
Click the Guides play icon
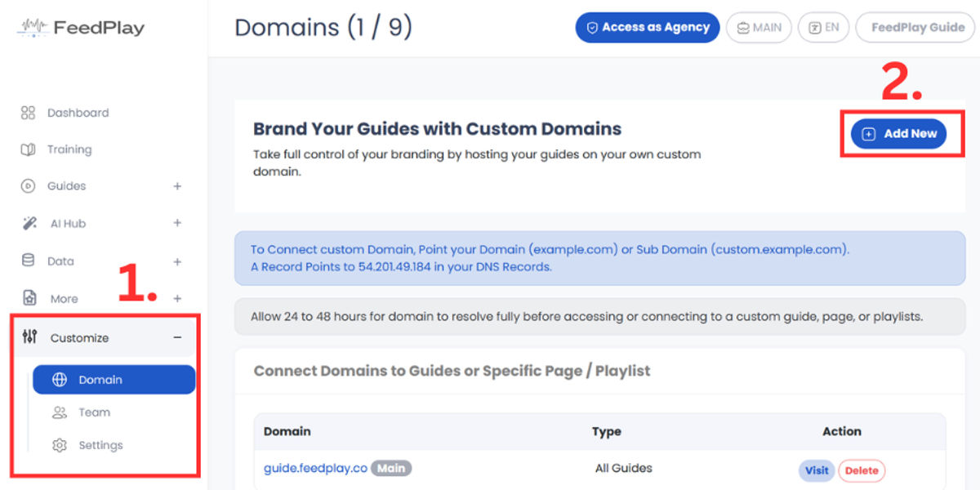[x=28, y=186]
